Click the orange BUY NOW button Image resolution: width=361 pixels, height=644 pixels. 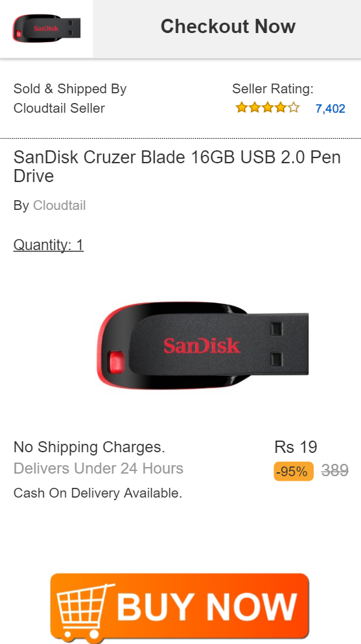click(x=180, y=608)
